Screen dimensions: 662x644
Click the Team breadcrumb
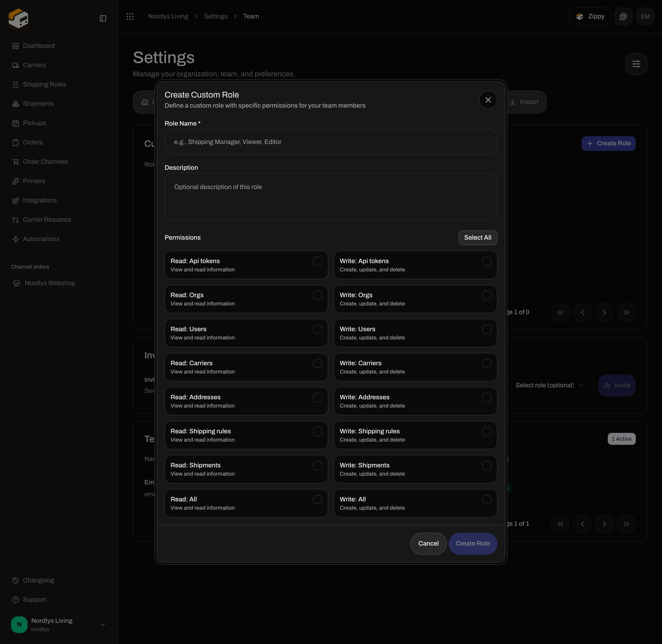point(251,16)
